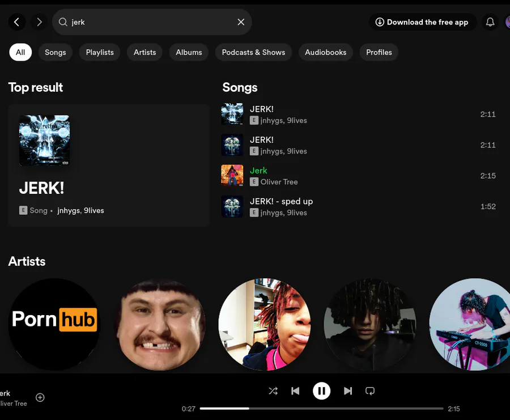Viewport: 510px width, 420px height.
Task: Click the JERK! - sped up cover
Action: click(x=232, y=206)
